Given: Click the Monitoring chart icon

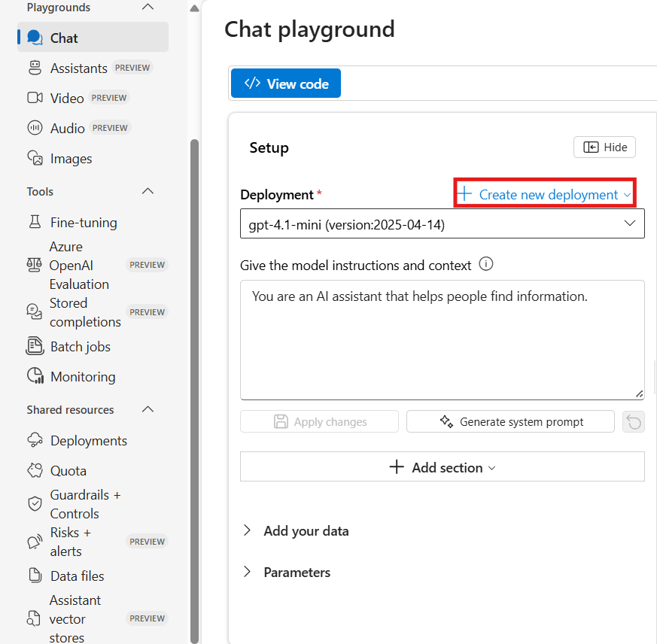Looking at the screenshot, I should (35, 376).
